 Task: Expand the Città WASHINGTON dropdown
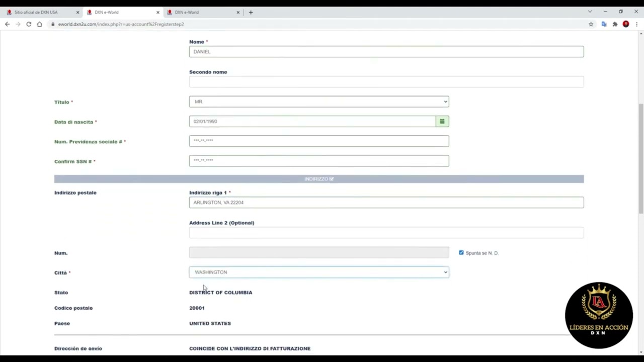[319, 272]
